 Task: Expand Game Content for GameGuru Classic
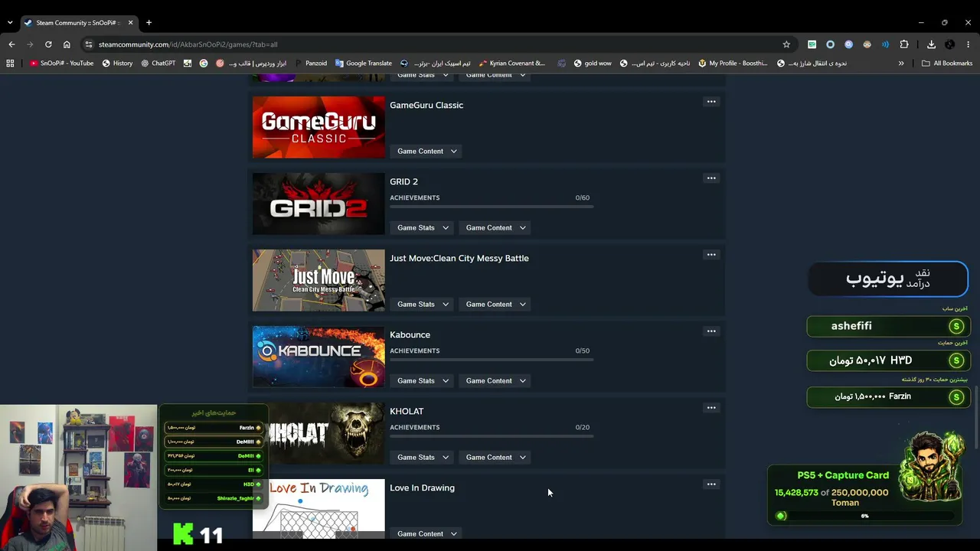coord(426,152)
